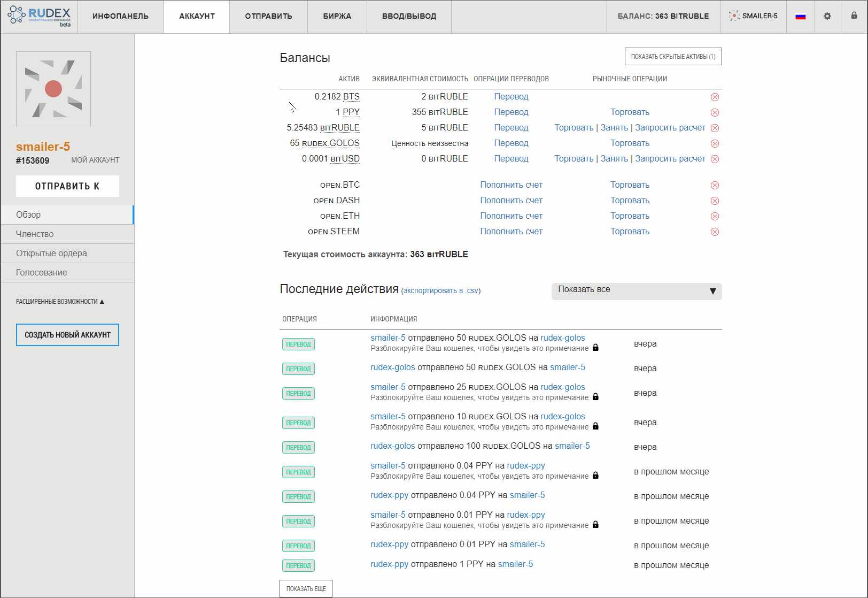Click the lock wallet icon in header
Image resolution: width=868 pixels, height=598 pixels.
(x=854, y=16)
